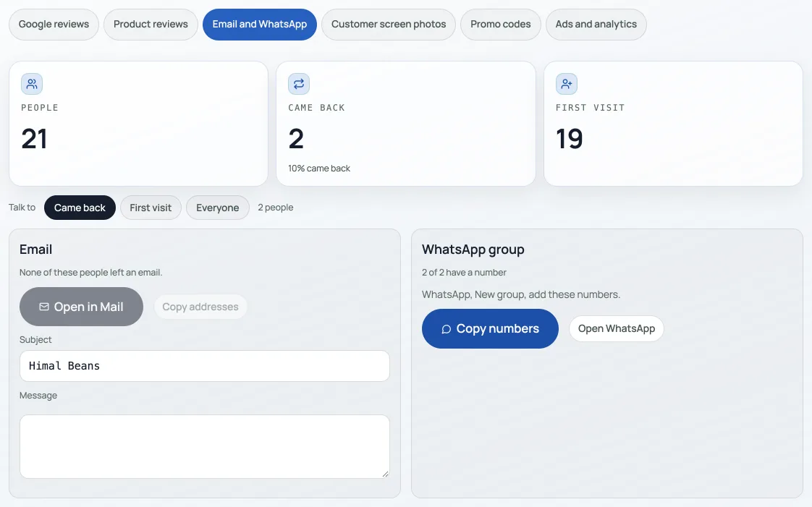Click the Open in Mail button
Viewport: 812px width, 507px height.
(81, 307)
